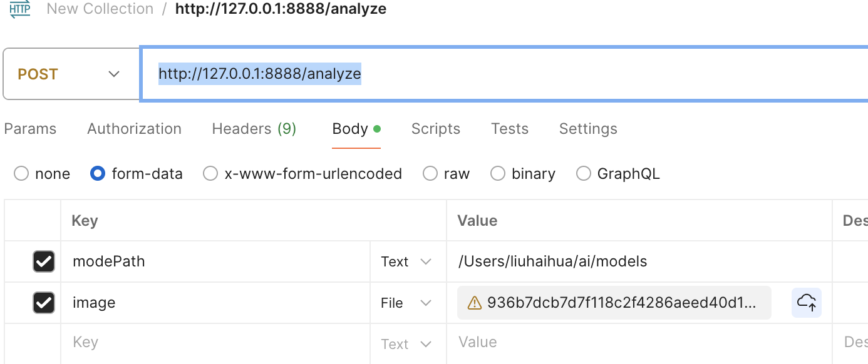Switch to the Authorization tab
868x364 pixels.
pos(134,129)
